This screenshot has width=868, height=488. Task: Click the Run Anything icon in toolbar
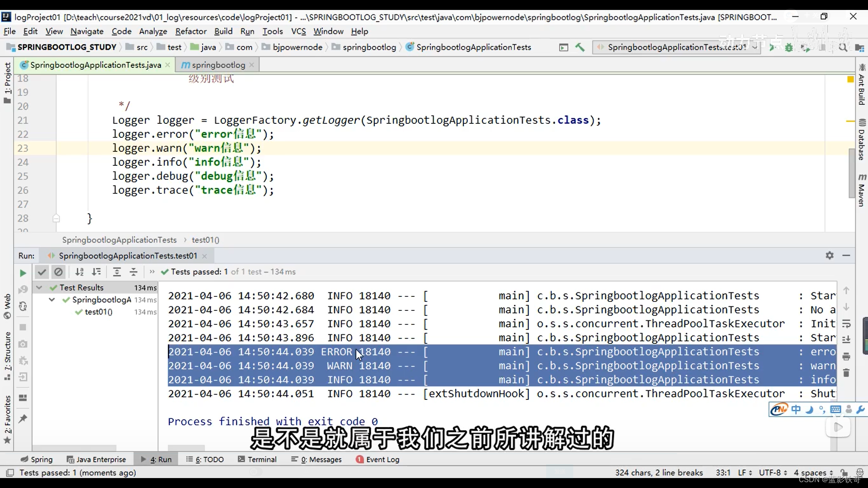point(563,47)
